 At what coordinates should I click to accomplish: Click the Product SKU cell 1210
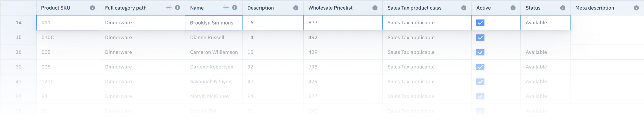pos(68,82)
